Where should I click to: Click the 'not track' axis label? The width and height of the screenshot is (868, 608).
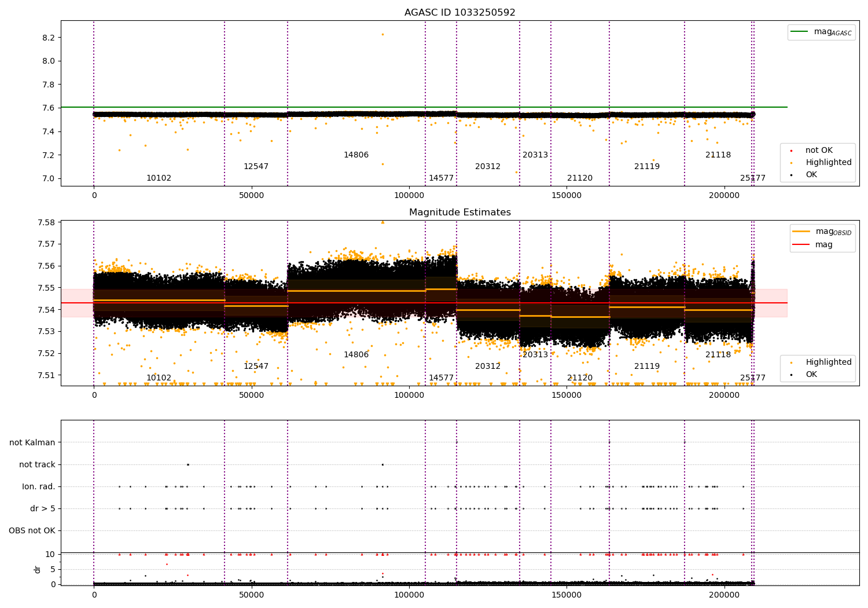click(x=37, y=465)
